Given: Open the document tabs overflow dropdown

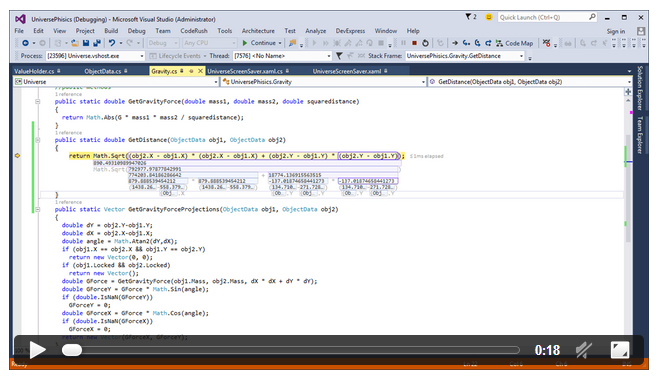Looking at the screenshot, I should click(x=629, y=71).
